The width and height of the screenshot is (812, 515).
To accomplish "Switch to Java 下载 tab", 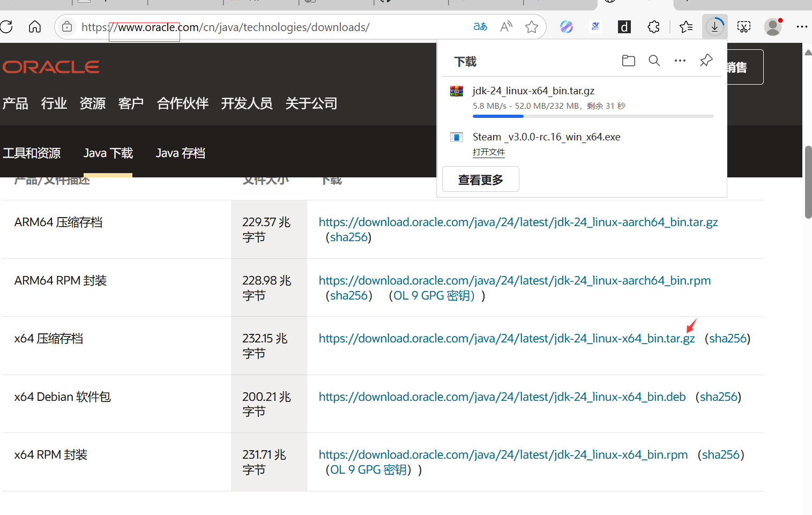I will [108, 153].
